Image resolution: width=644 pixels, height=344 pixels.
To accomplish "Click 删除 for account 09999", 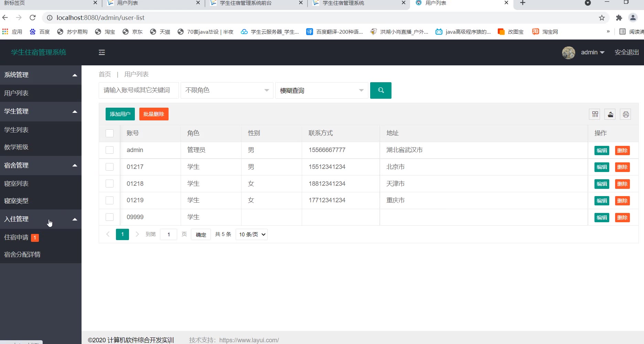I will (622, 218).
